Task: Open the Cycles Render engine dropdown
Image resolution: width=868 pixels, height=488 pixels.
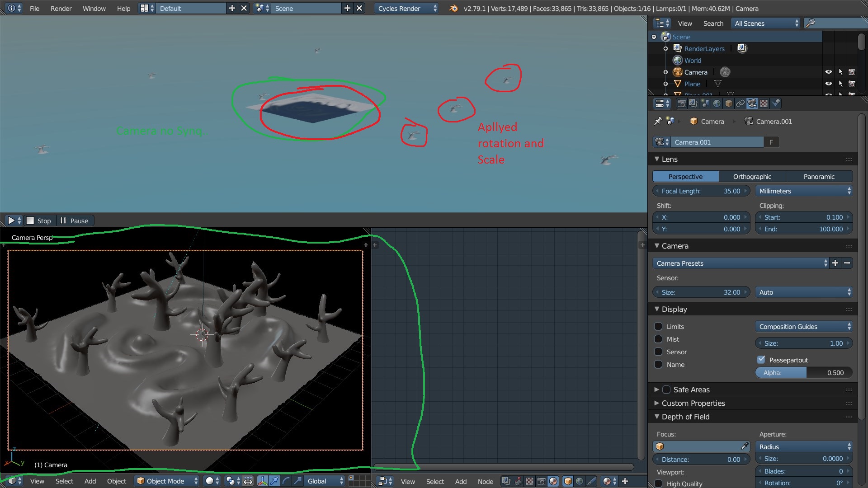Action: pos(406,8)
